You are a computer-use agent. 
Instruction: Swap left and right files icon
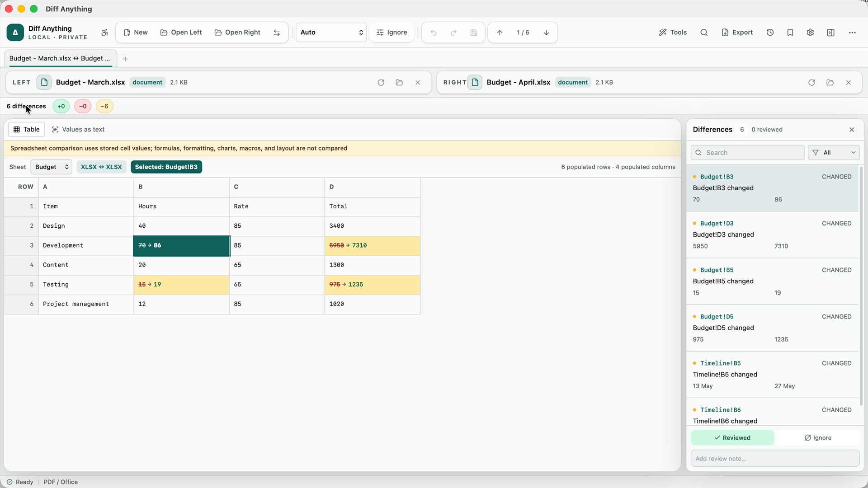pos(277,33)
